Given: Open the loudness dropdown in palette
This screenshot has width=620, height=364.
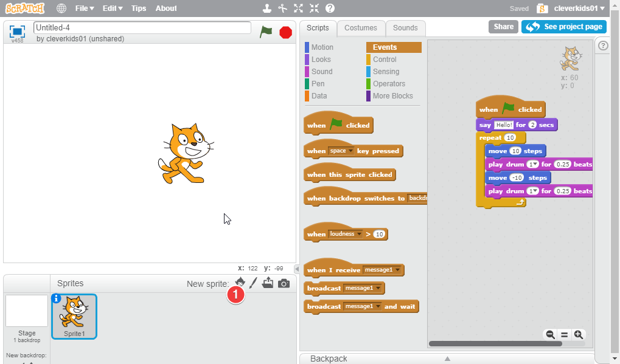Looking at the screenshot, I should [x=346, y=234].
